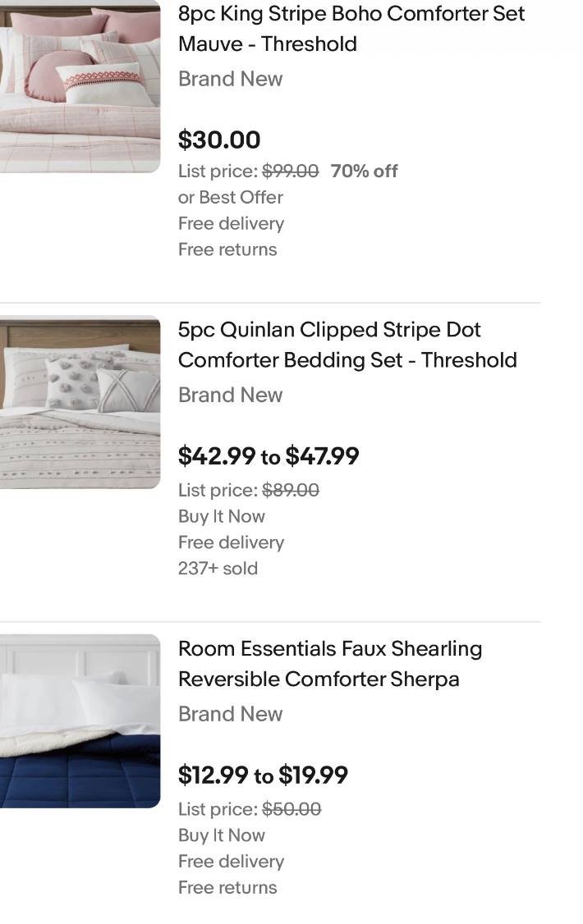Click 'Free returns' under the Sherpa comforter
The height and width of the screenshot is (924, 583).
[x=227, y=888]
